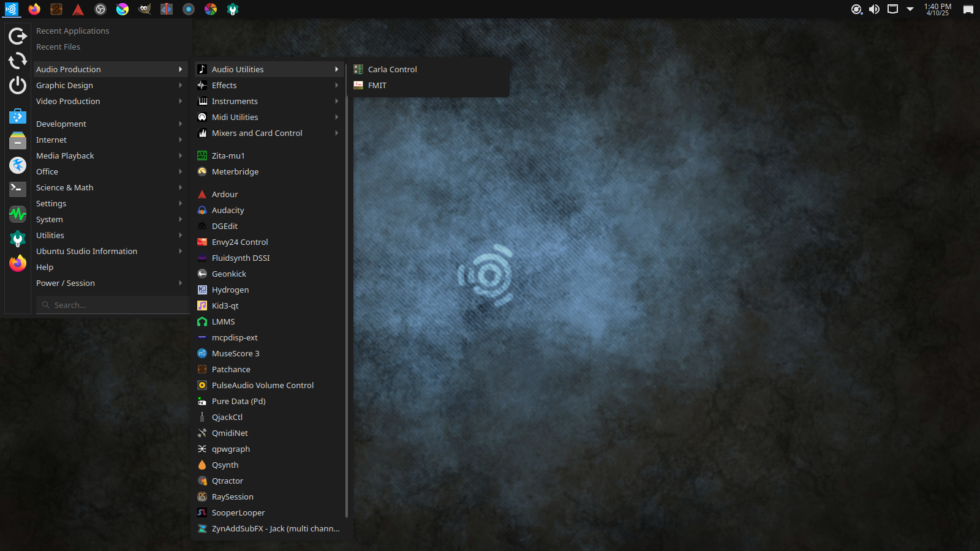Click the shutdown button in the sidebar
The height and width of the screenshot is (551, 980).
(x=18, y=86)
